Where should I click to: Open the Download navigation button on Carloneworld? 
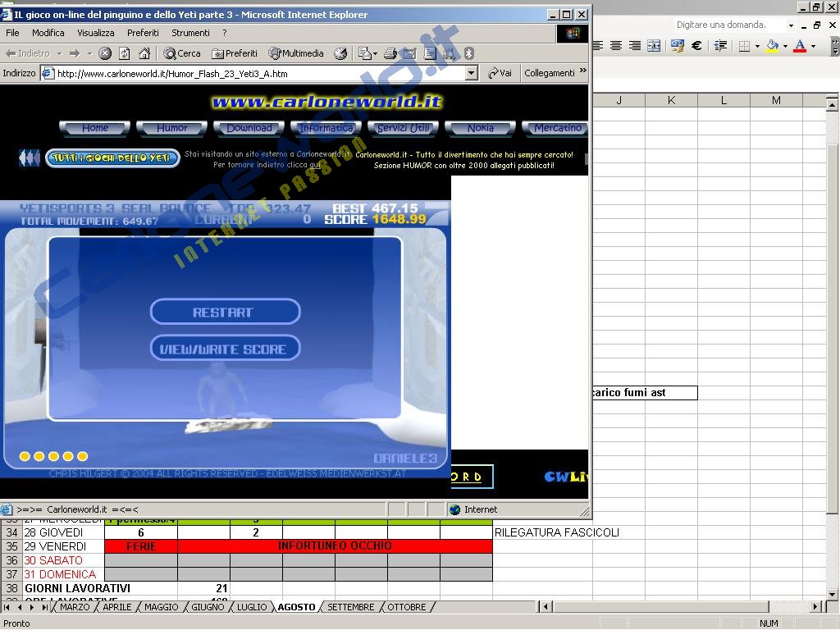249,129
